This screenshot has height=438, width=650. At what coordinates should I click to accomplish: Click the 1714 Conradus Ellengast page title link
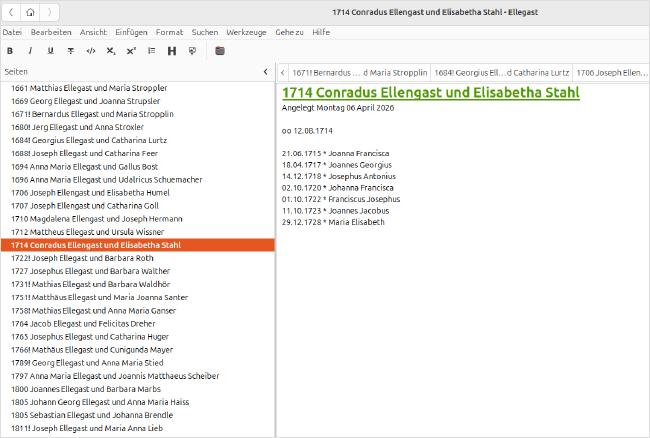click(431, 92)
